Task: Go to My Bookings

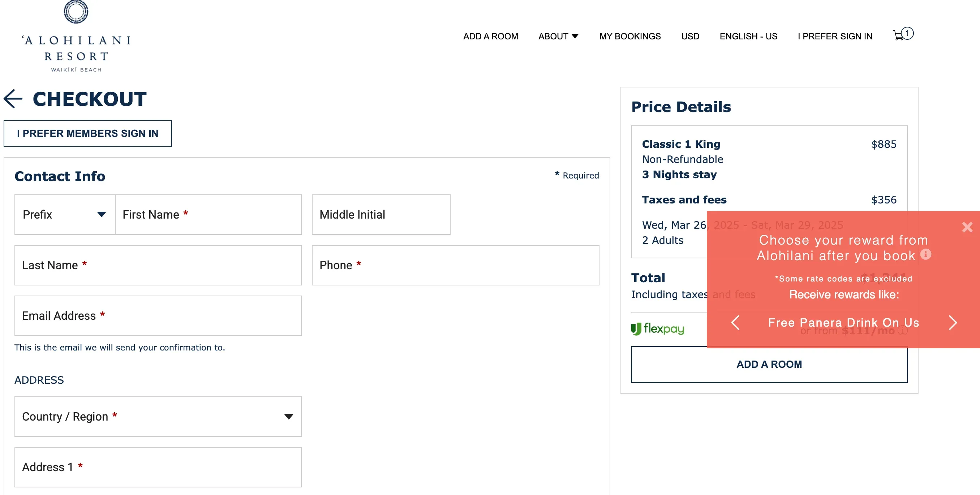Action: [630, 36]
